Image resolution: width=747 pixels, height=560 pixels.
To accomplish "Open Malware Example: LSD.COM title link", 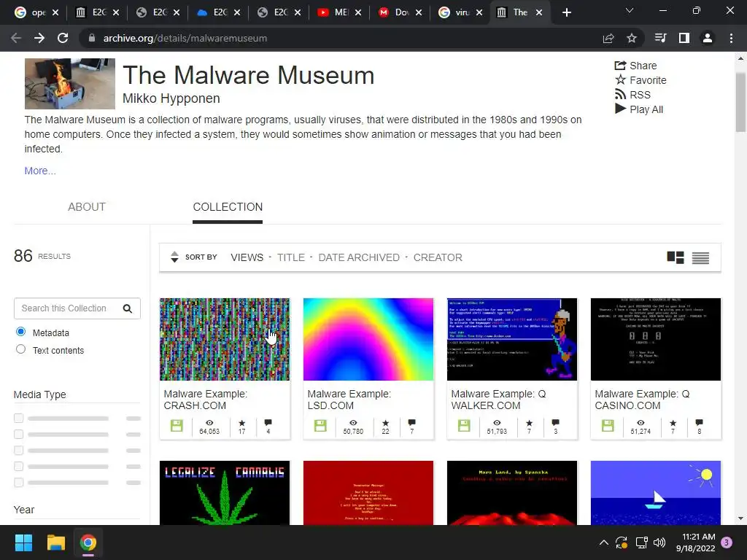I will point(349,400).
